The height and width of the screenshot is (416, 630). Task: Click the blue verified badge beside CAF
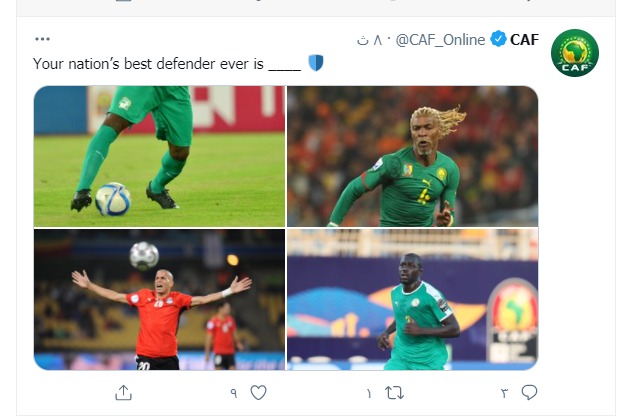pyautogui.click(x=497, y=40)
